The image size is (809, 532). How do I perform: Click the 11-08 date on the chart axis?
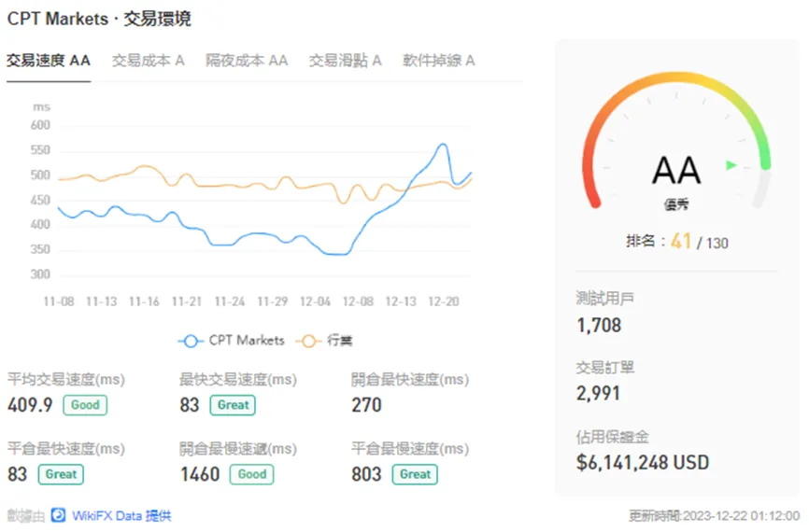pos(59,301)
